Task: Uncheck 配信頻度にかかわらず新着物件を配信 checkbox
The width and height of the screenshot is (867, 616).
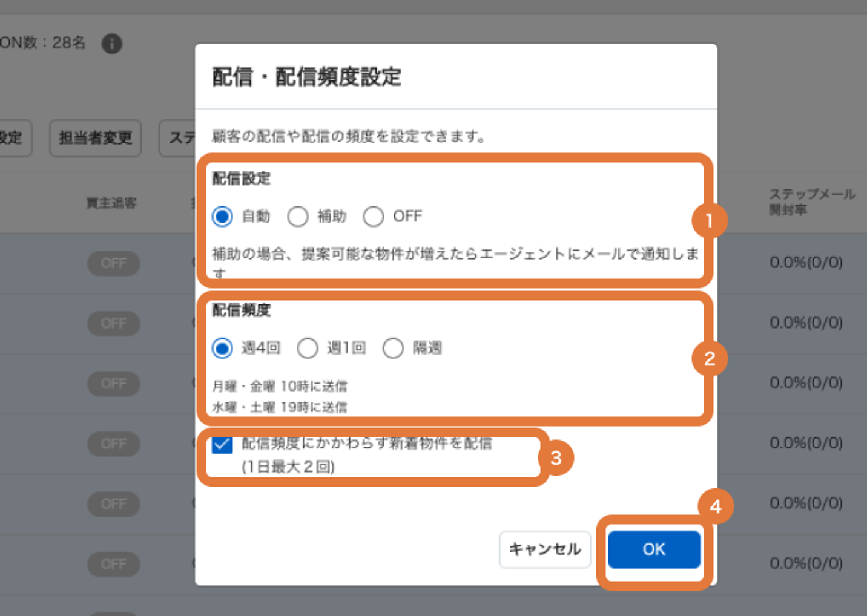Action: tap(222, 445)
